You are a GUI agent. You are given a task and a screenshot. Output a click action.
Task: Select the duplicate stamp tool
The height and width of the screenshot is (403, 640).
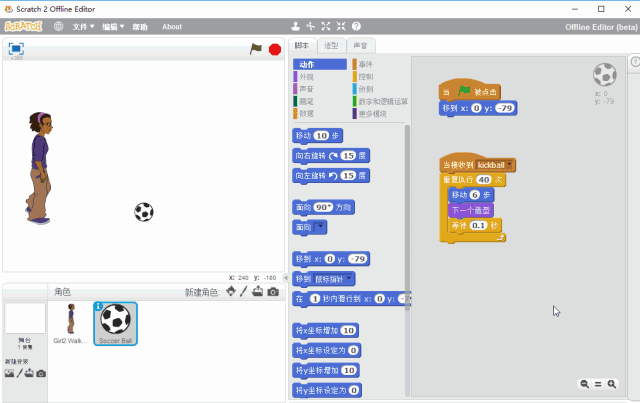point(296,26)
